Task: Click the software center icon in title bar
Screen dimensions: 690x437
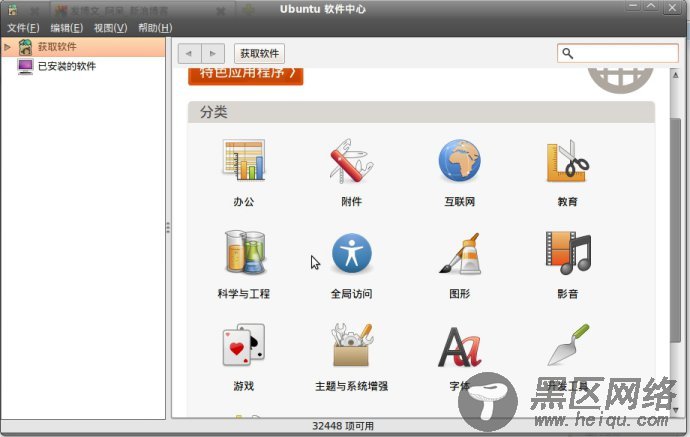Action: click(12, 9)
